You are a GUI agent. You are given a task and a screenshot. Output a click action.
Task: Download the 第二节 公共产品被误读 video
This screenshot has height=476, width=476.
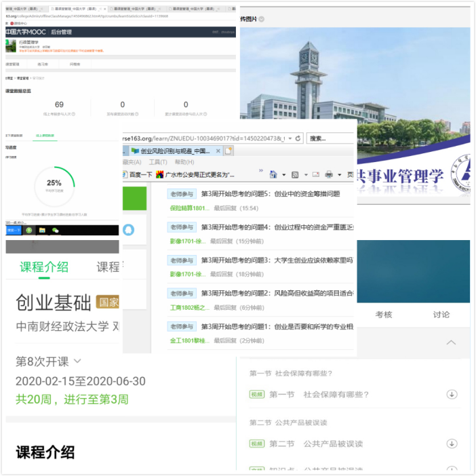[x=452, y=443]
